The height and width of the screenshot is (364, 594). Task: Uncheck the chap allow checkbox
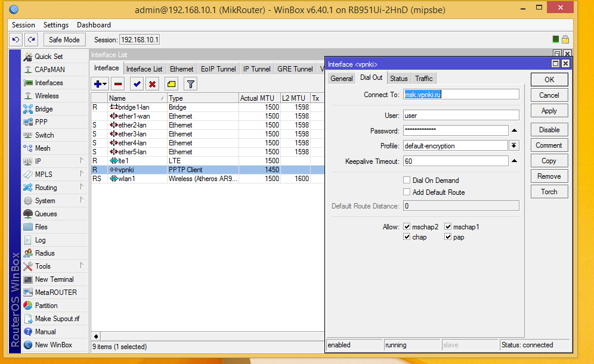click(407, 237)
